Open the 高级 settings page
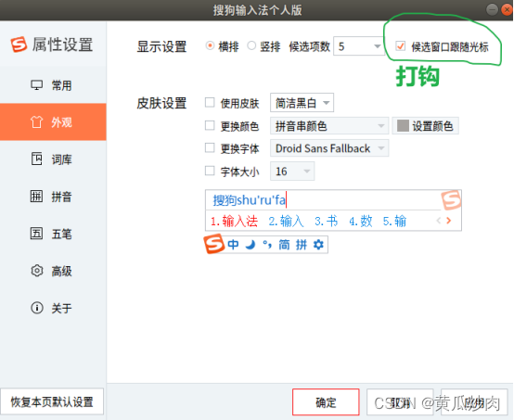Viewport: 514px width, 420px height. coord(53,271)
